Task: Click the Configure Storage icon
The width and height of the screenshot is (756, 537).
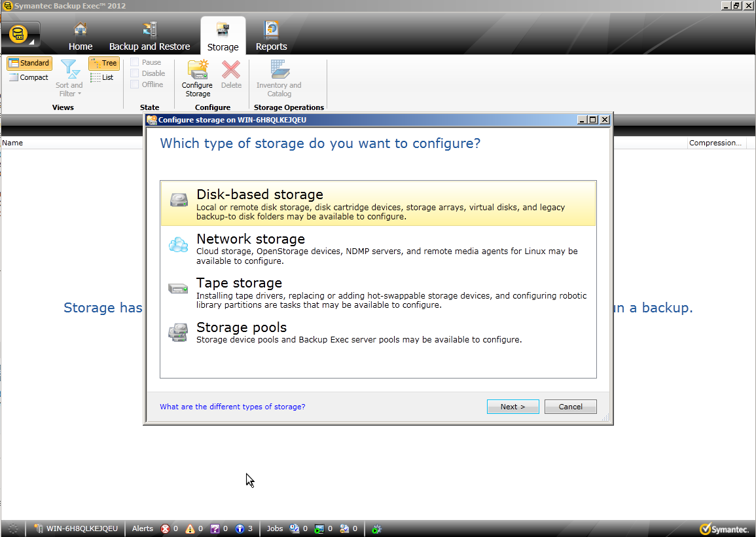Action: pyautogui.click(x=197, y=71)
